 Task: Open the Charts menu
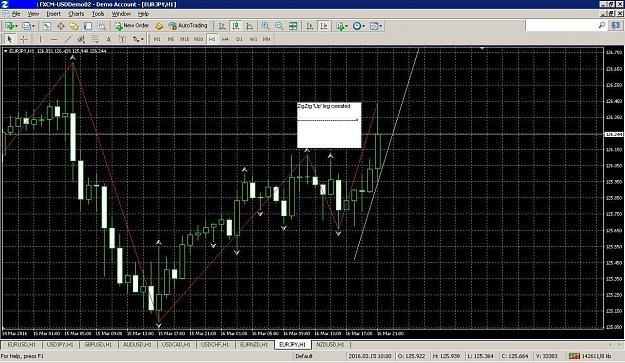(76, 14)
